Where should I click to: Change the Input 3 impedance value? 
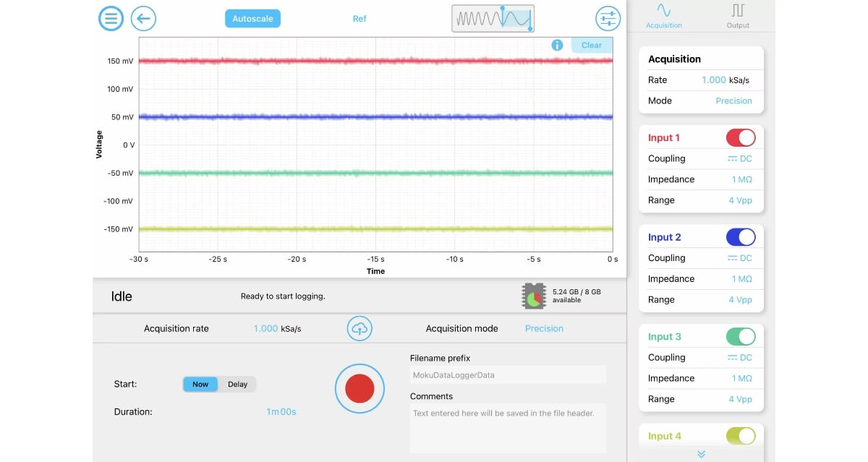(742, 378)
